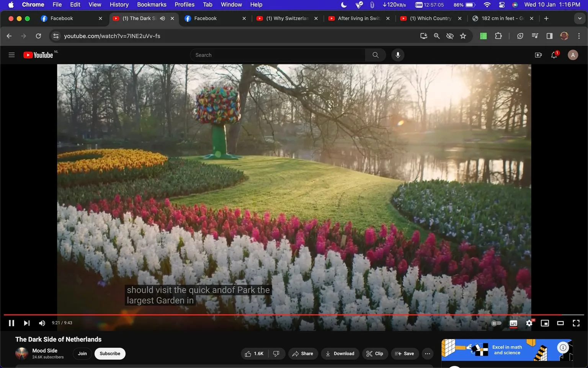
Task: Switch to Why Switzerland tab
Action: [287, 18]
